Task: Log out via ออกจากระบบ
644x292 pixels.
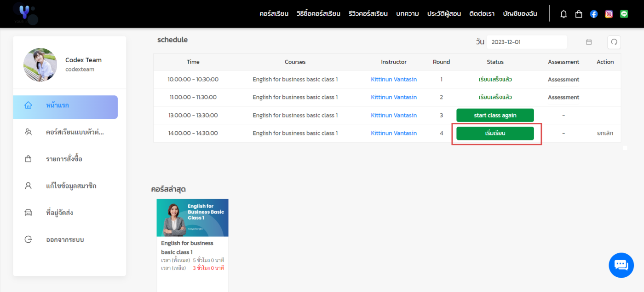Action: [x=65, y=240]
